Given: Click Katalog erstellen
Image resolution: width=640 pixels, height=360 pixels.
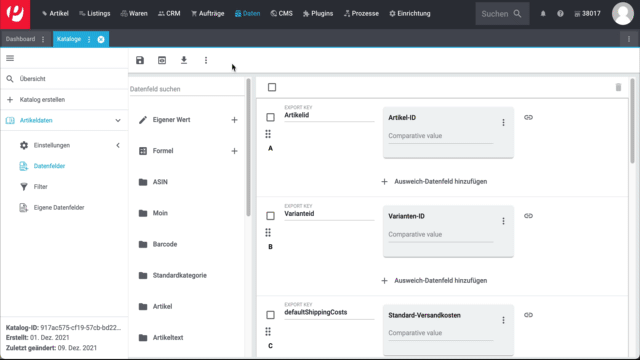Looking at the screenshot, I should [x=42, y=100].
